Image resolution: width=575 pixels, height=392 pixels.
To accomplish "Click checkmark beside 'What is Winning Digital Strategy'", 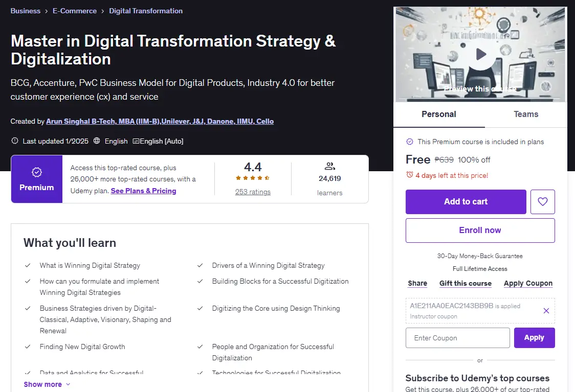I will (x=28, y=265).
